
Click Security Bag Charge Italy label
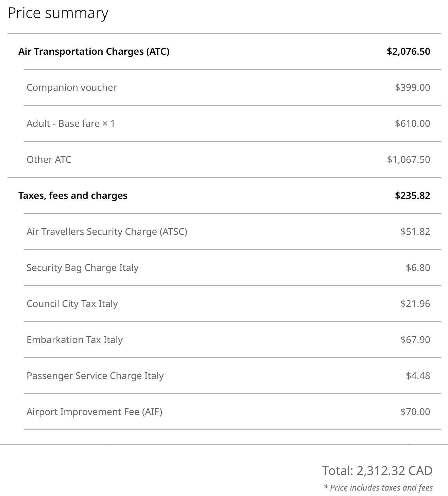point(83,268)
